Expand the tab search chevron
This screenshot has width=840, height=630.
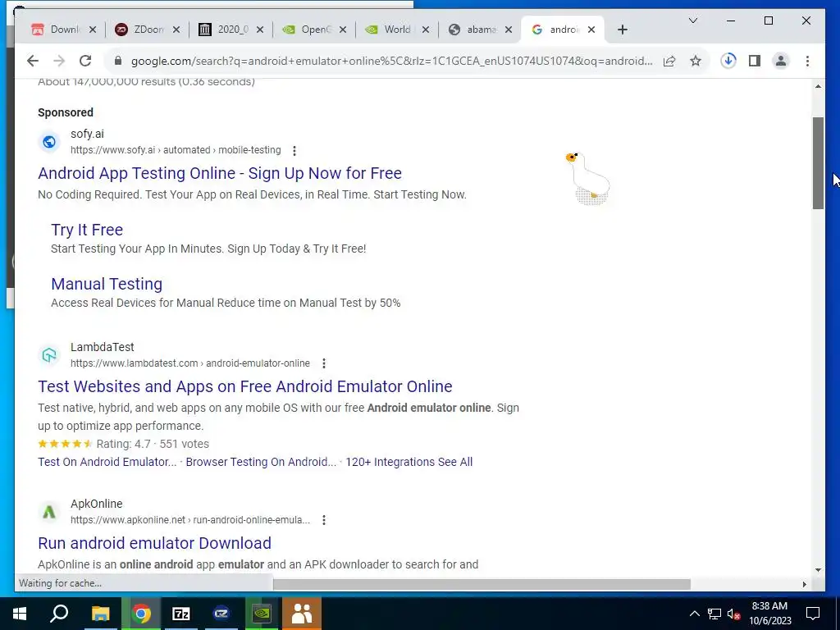click(x=692, y=21)
